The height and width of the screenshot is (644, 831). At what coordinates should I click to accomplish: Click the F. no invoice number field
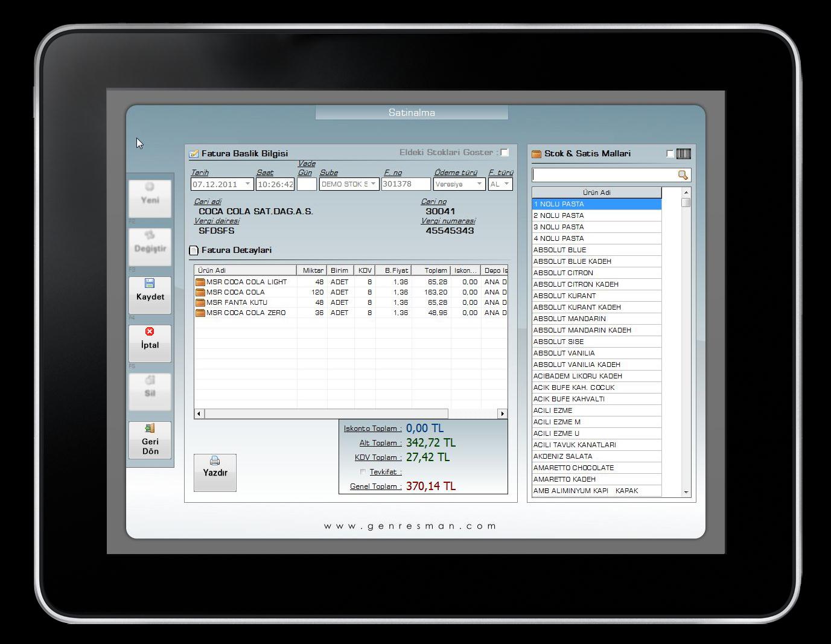point(406,184)
